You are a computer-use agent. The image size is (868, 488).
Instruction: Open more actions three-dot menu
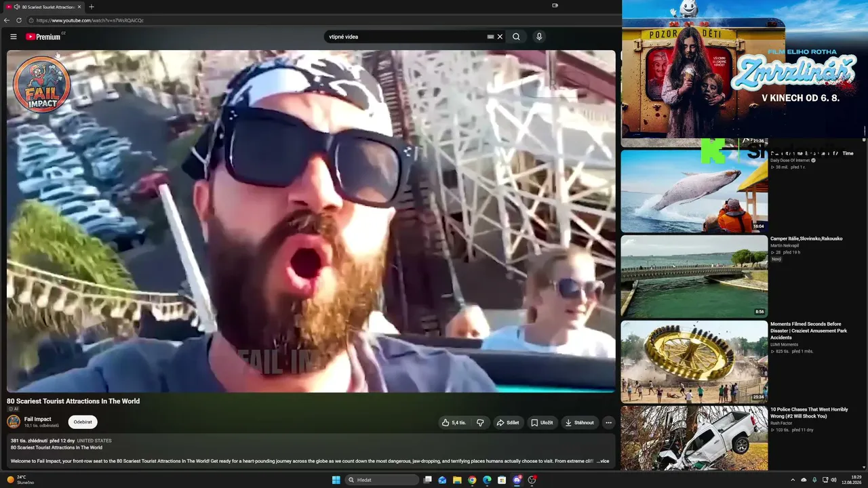pyautogui.click(x=608, y=422)
